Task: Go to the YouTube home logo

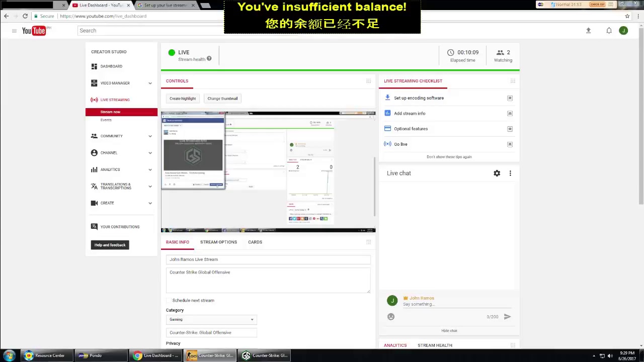Action: point(35,31)
